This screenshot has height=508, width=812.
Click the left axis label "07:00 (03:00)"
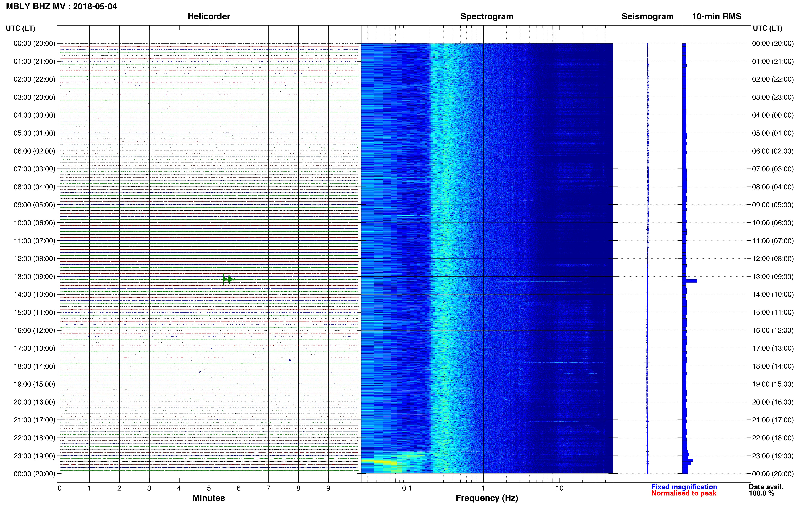[x=34, y=169]
